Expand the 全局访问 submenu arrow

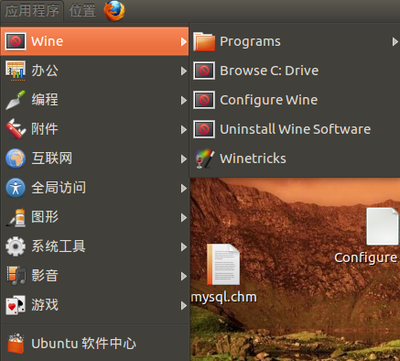pos(183,188)
